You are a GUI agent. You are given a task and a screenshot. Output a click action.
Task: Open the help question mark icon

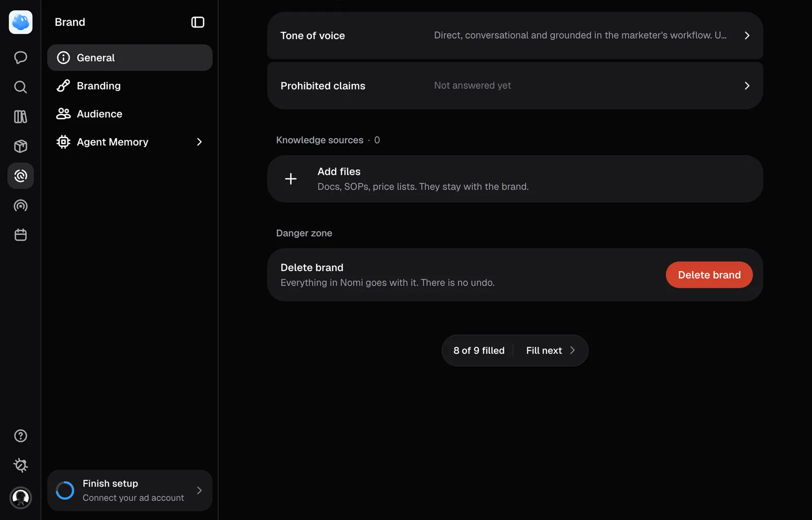tap(21, 436)
